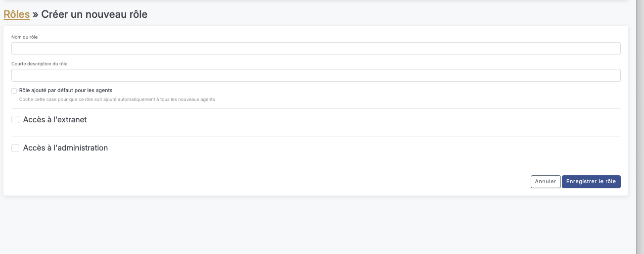Click the divider line above Accès à l'administration
This screenshot has width=644, height=254.
coord(316,137)
